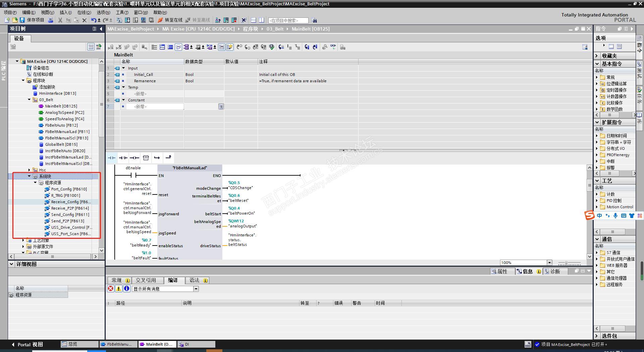Select the Motion Control folder in 工艺

point(620,207)
